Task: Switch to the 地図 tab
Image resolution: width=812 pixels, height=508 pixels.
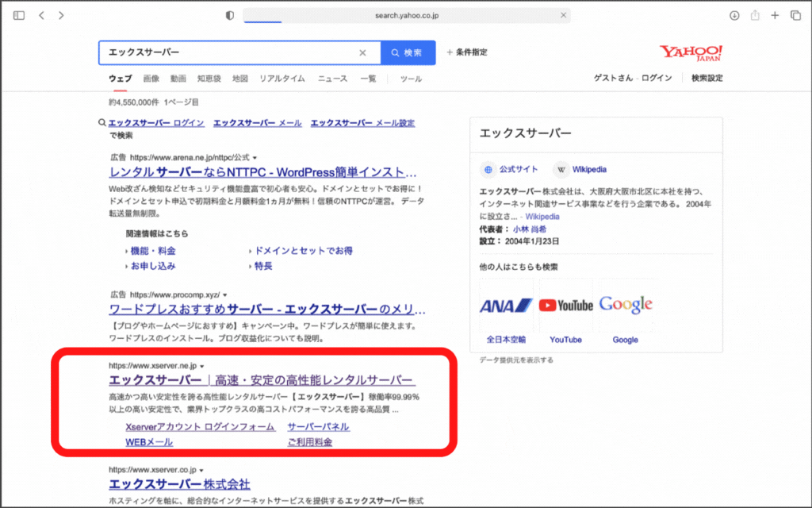Action: tap(239, 79)
